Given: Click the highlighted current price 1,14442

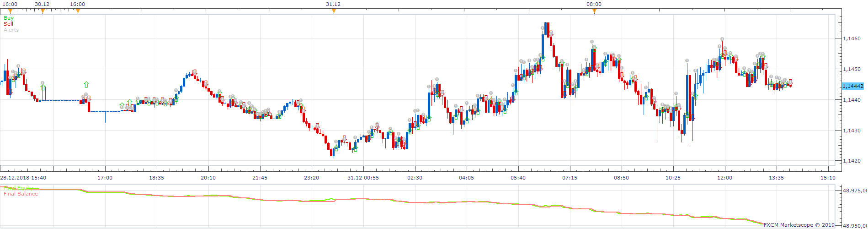Looking at the screenshot, I should point(852,86).
